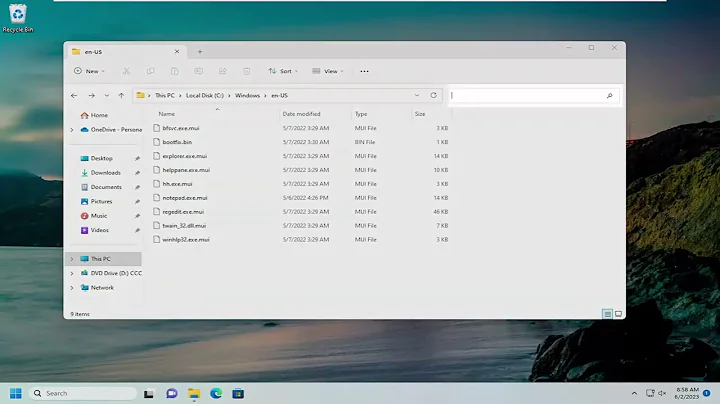
Task: Click Windows in address breadcrumb
Action: pyautogui.click(x=248, y=95)
